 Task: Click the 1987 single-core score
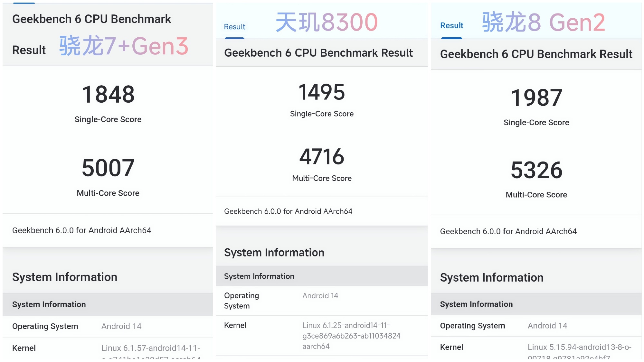536,97
